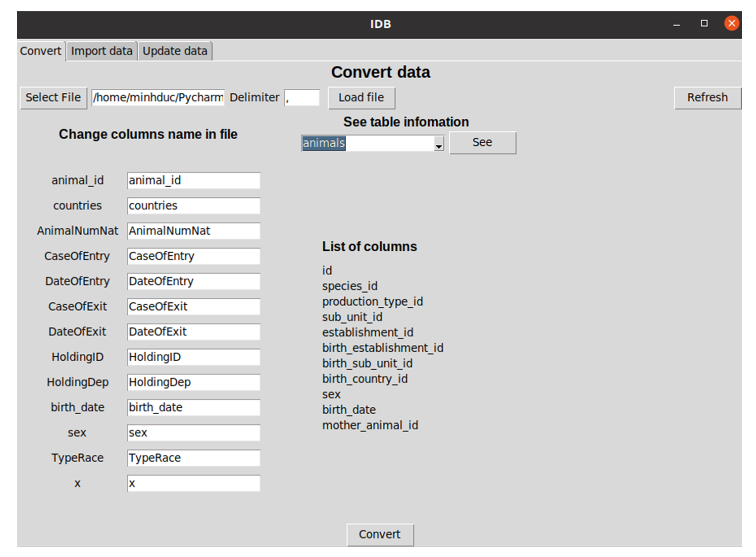Click the Load file button
756x557 pixels.
(x=361, y=98)
